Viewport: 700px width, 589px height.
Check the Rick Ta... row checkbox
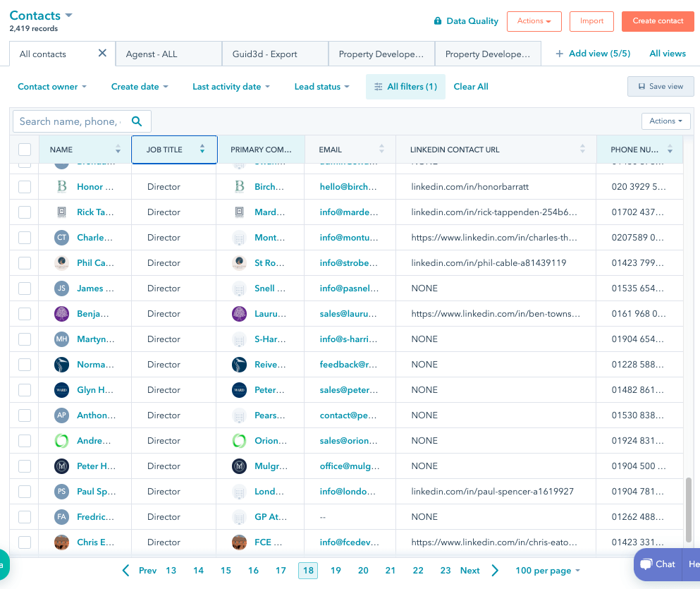point(25,212)
